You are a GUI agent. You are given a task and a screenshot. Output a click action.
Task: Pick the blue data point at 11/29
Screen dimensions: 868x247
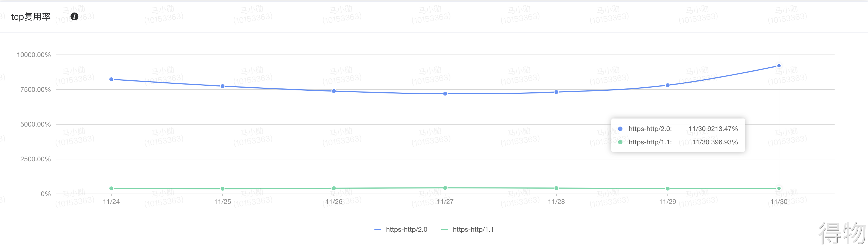click(668, 85)
